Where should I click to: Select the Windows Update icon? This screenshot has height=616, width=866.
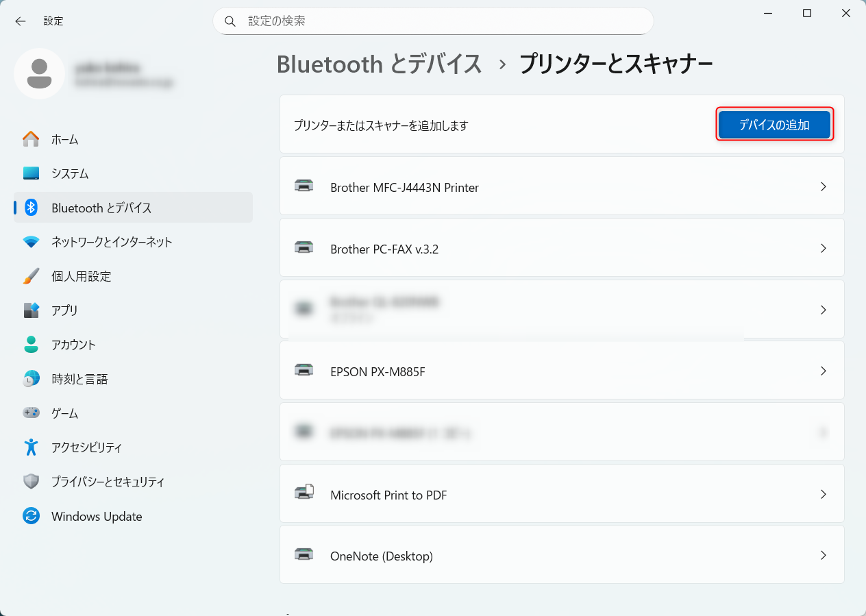click(x=31, y=516)
